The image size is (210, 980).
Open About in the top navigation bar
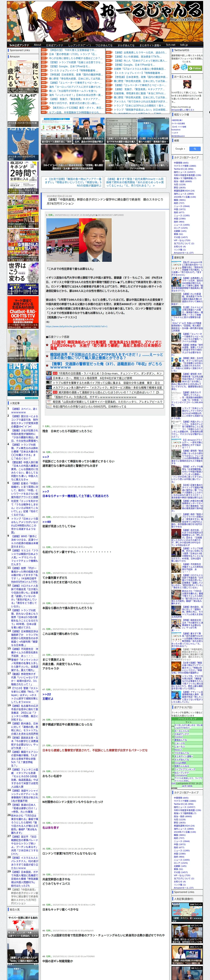click(37, 45)
